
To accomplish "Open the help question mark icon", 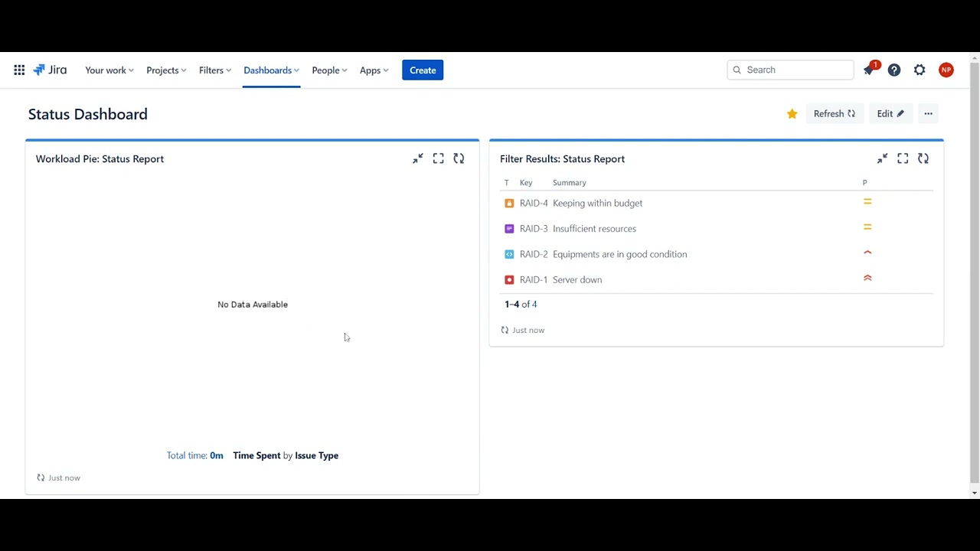I will click(x=894, y=70).
